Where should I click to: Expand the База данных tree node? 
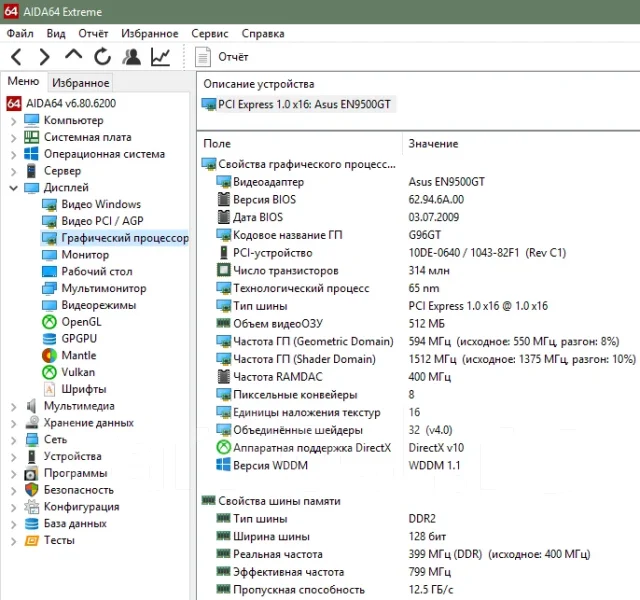(13, 524)
